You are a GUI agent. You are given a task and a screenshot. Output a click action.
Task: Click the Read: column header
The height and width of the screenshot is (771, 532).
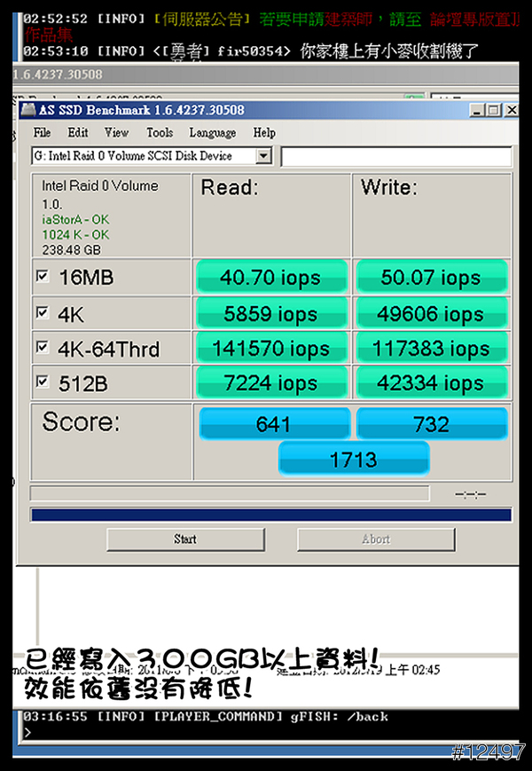[230, 188]
